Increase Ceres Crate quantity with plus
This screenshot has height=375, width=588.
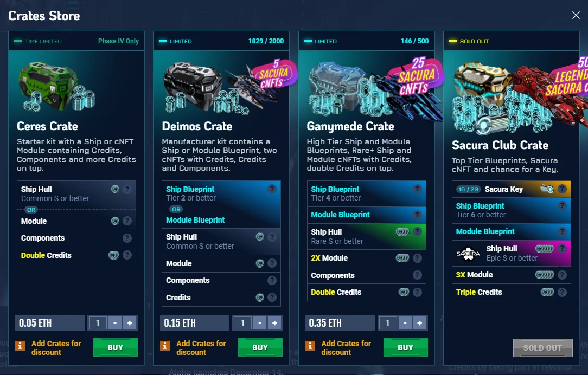pyautogui.click(x=130, y=323)
